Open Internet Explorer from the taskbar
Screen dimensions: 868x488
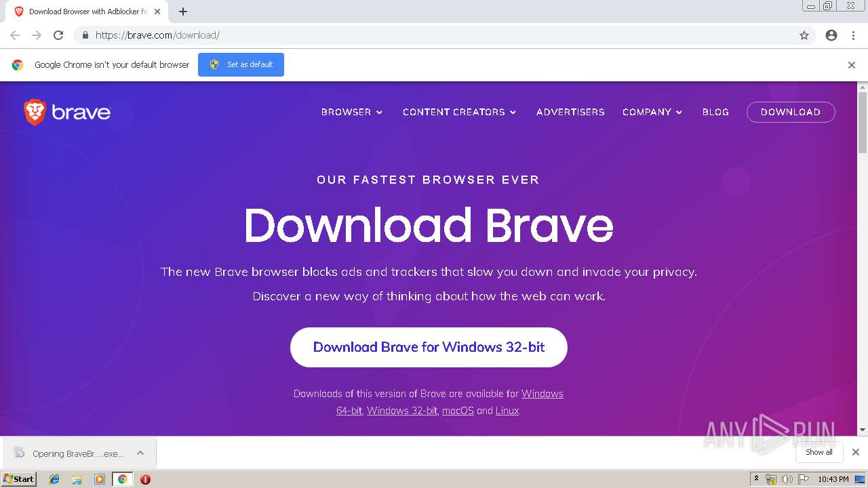point(54,479)
